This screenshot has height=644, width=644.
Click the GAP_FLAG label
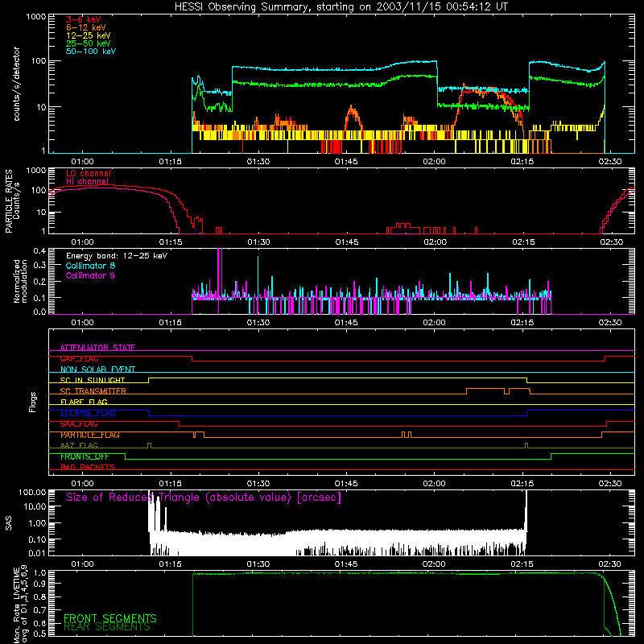79,358
